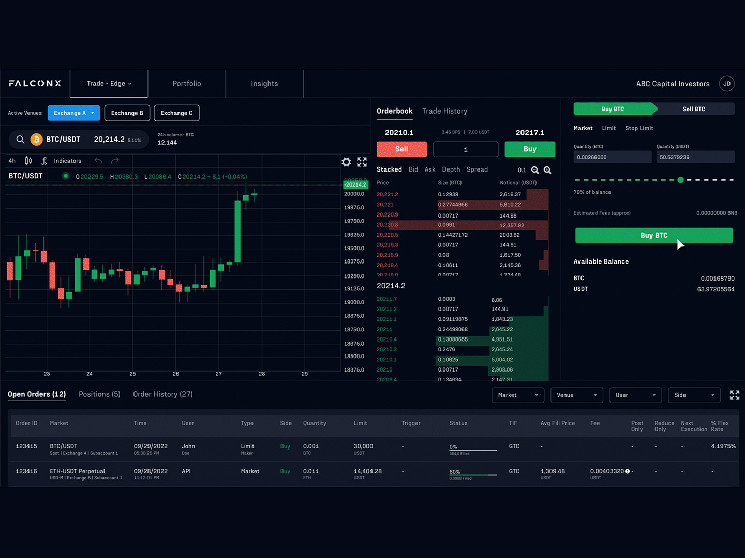Toggle Sell BTC order side
This screenshot has width=745, height=558.
click(695, 109)
